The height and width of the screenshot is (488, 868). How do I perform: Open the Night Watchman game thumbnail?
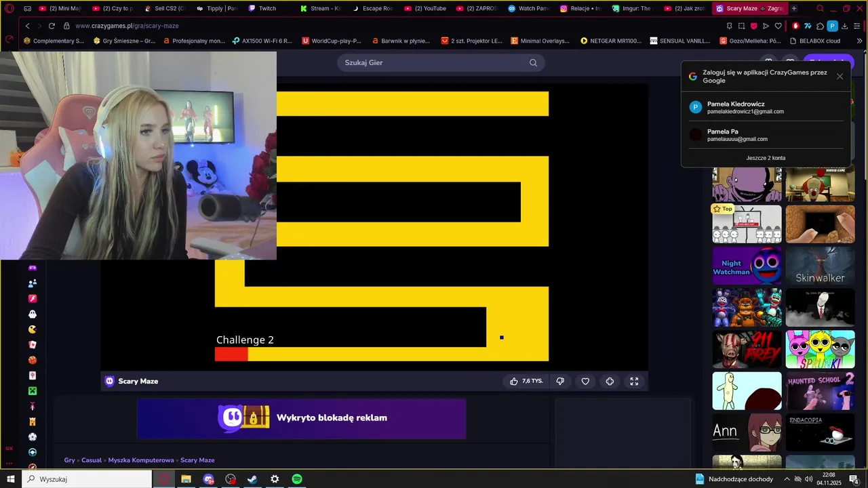(x=747, y=265)
